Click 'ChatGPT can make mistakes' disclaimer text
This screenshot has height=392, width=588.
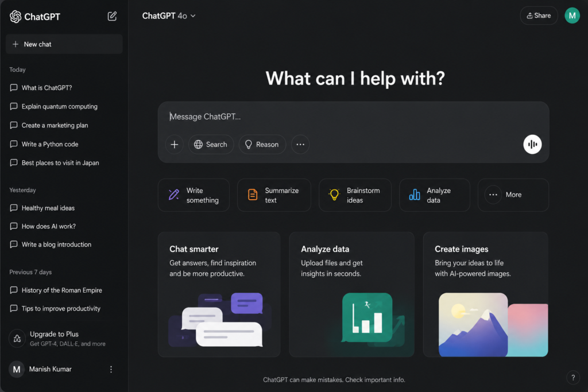(334, 379)
